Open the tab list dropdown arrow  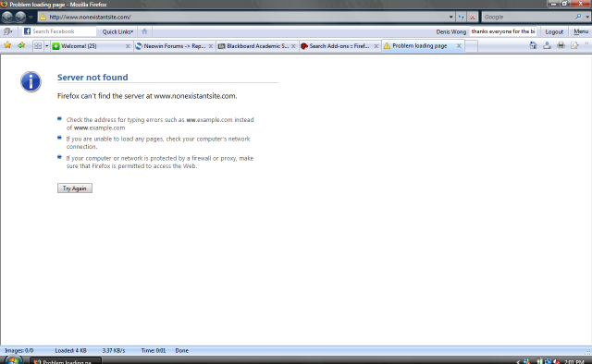tap(47, 46)
